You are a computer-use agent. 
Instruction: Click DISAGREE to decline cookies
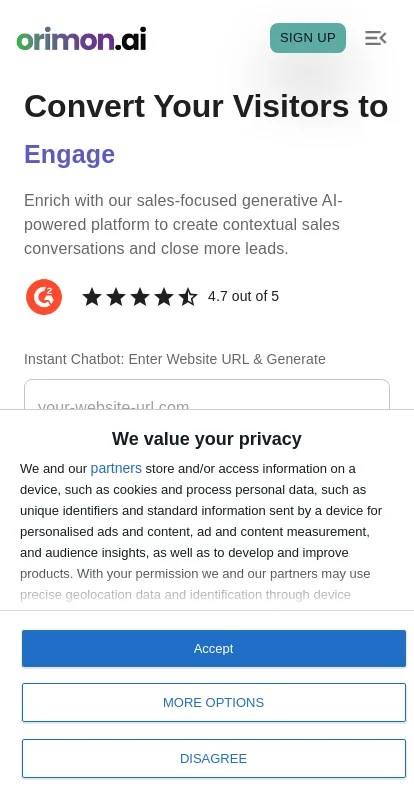(x=213, y=759)
